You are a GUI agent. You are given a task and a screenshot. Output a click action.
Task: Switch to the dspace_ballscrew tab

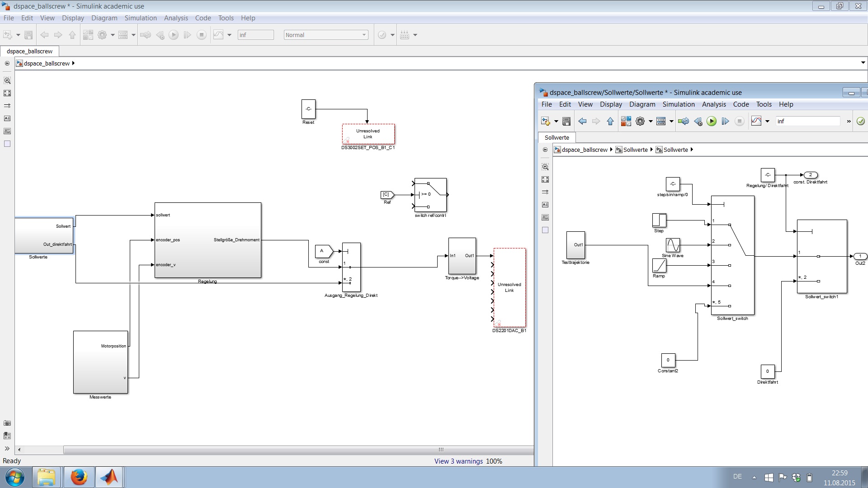pos(29,51)
